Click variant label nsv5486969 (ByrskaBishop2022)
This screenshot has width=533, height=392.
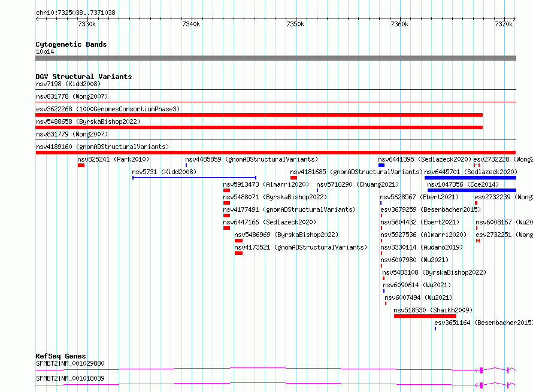pos(286,235)
